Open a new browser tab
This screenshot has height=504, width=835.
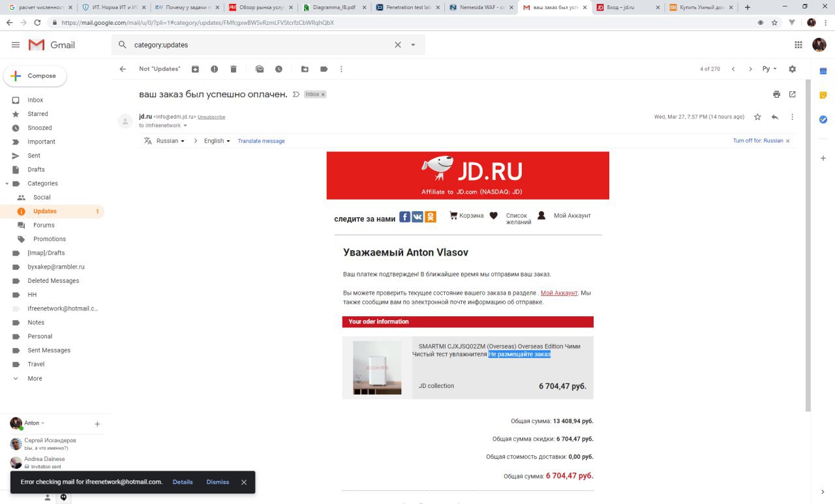point(747,7)
